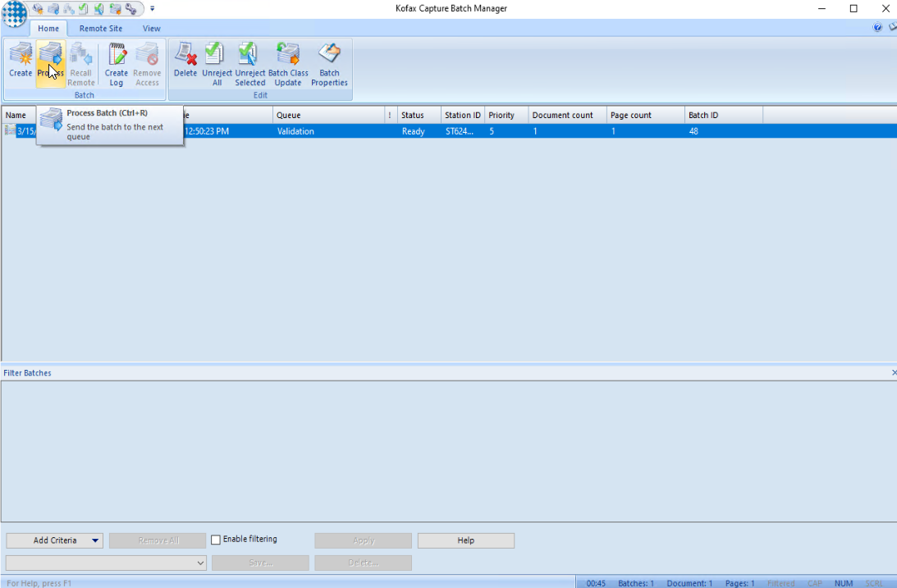Sort by the Batch ID column header
Image resolution: width=897 pixels, height=588 pixels.
[x=724, y=115]
